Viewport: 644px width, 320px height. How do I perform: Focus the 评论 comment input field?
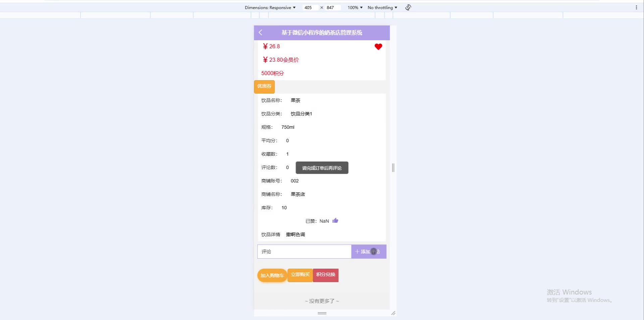click(x=304, y=252)
